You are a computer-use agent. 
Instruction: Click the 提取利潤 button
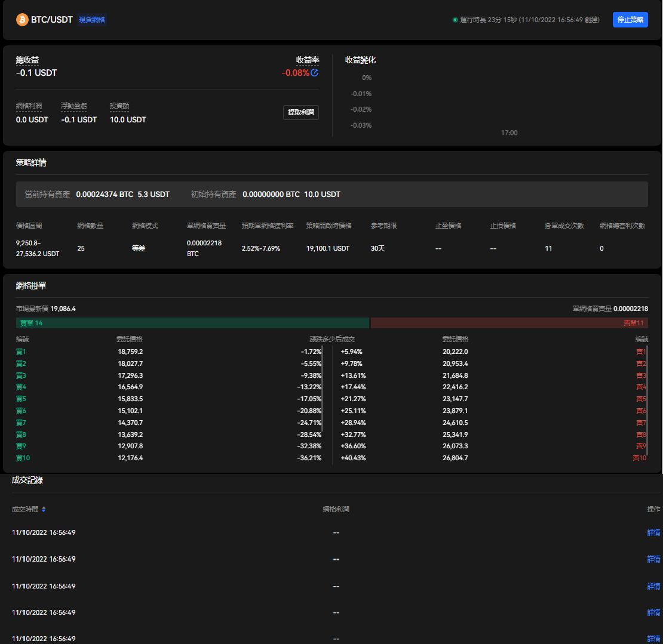click(x=300, y=112)
